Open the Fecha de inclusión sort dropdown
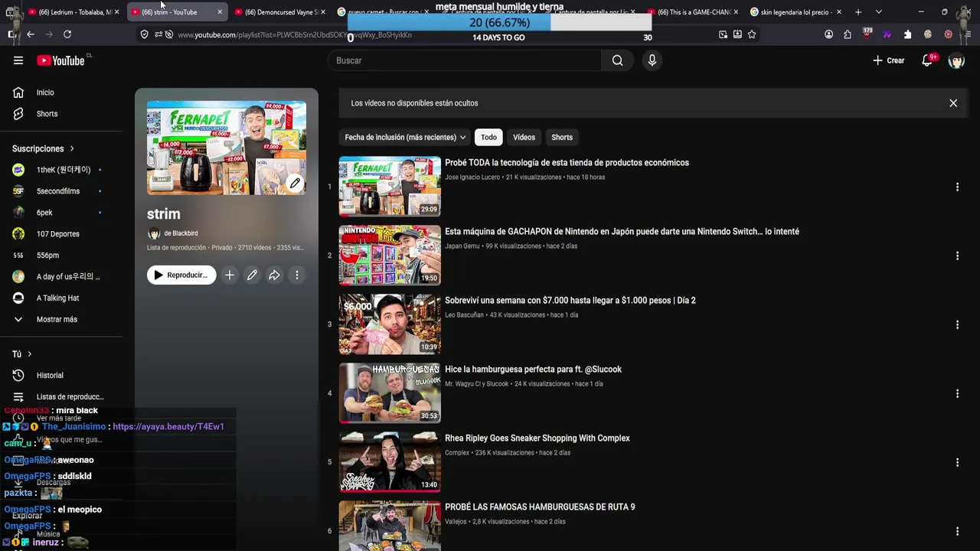980x551 pixels. tap(405, 138)
